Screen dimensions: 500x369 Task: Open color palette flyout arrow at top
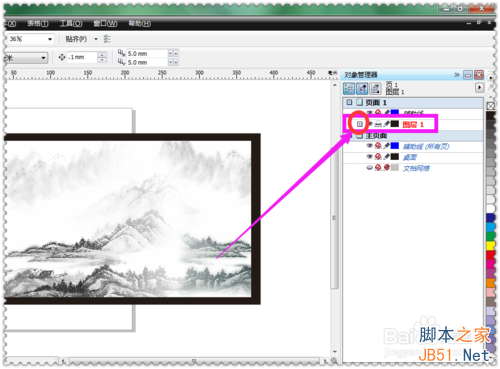pos(490,77)
